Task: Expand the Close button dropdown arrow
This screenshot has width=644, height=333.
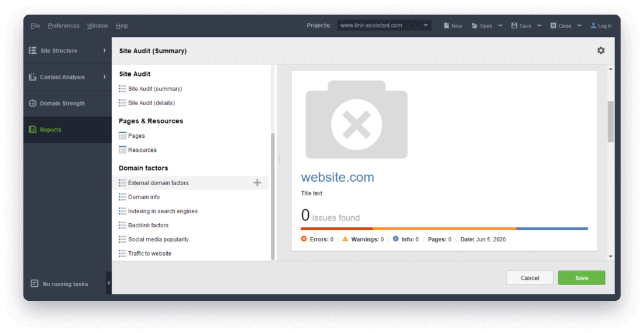Action: coord(579,26)
